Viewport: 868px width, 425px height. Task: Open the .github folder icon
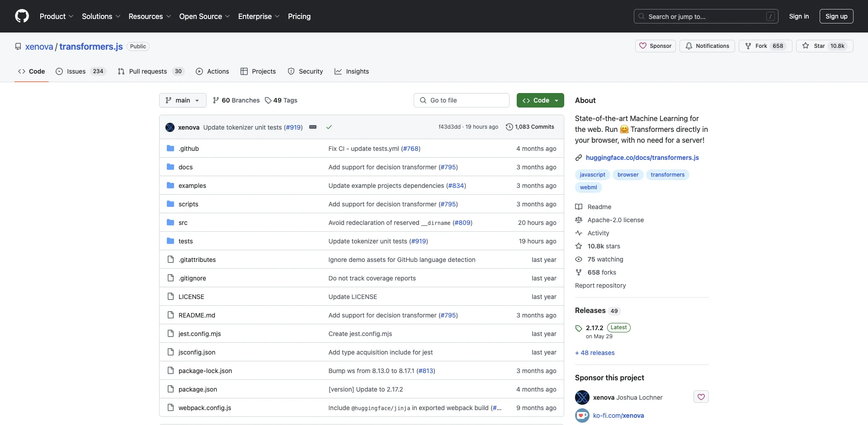tap(170, 149)
